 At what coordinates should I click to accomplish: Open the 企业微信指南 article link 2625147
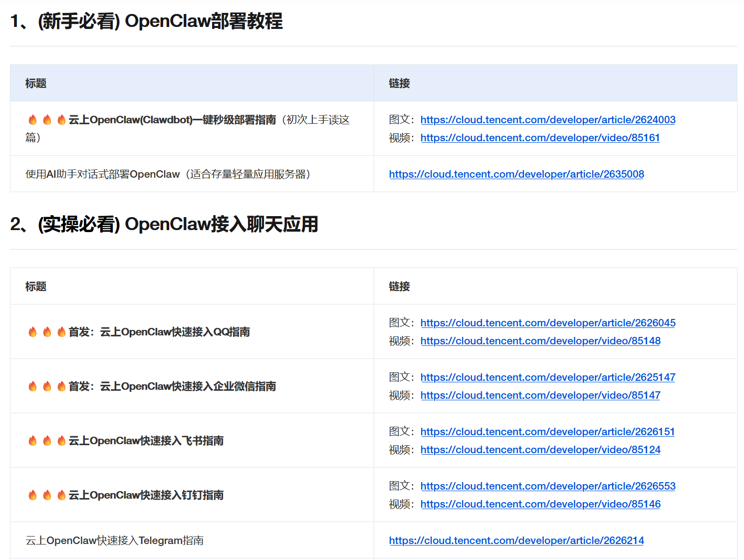coord(548,377)
